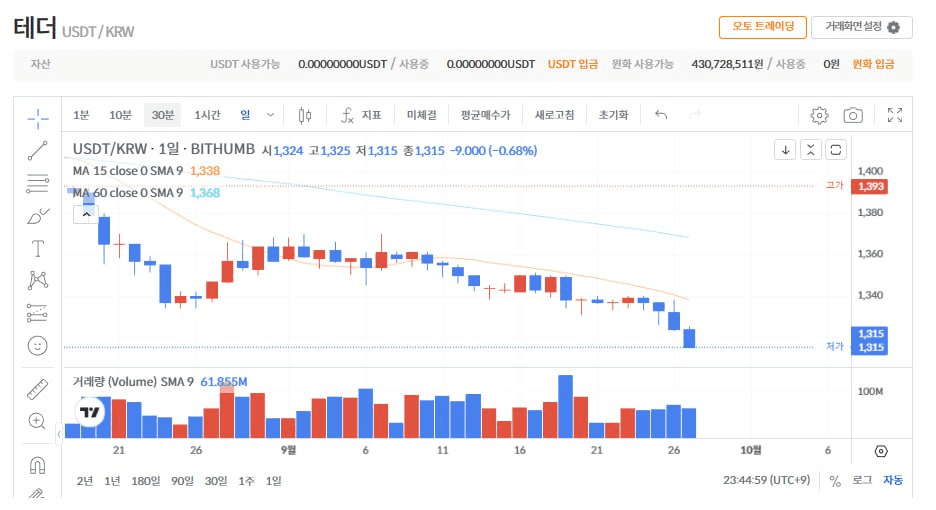Open the 오토 트레이딩 button
Viewport: 936px width, 510px height.
click(x=763, y=27)
